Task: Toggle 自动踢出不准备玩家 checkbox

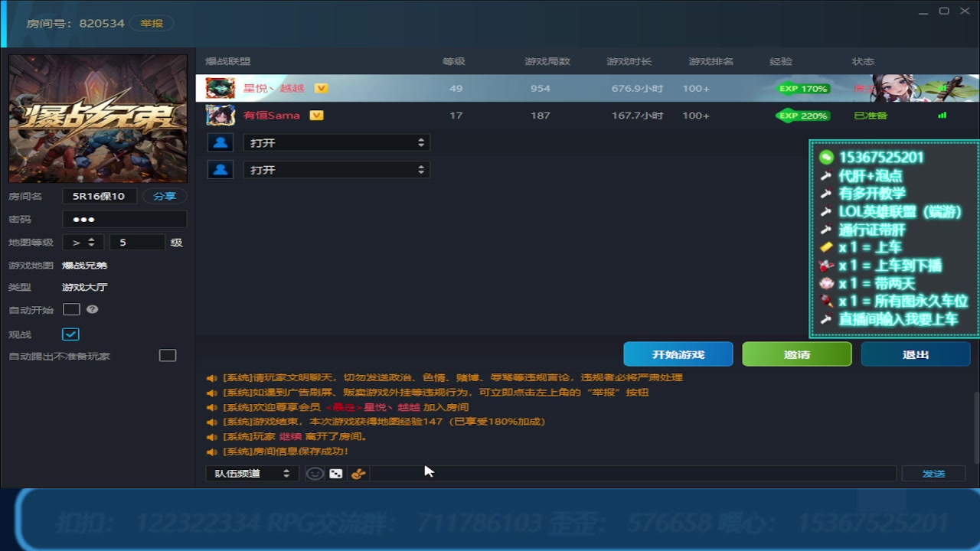Action: coord(168,356)
